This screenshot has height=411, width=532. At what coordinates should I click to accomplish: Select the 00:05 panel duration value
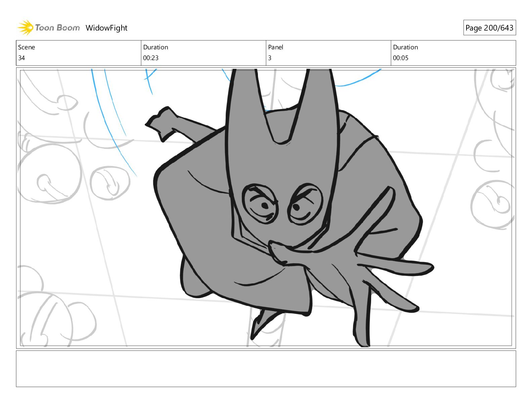401,58
